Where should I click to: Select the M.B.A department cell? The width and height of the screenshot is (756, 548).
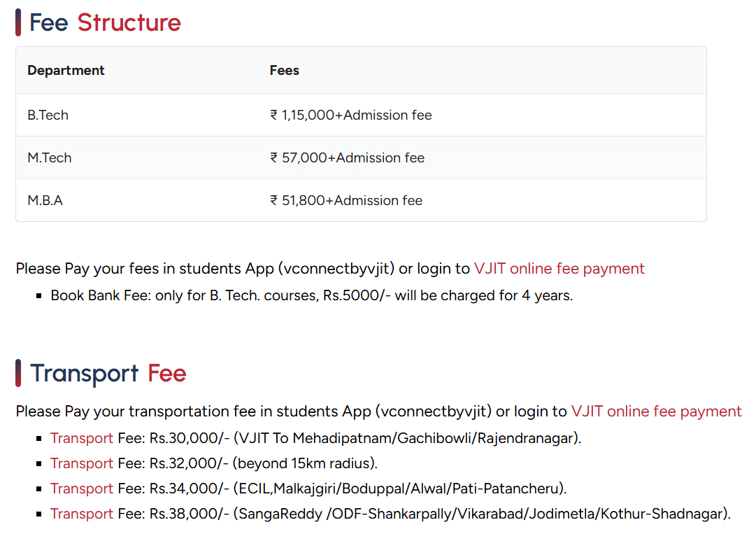[x=45, y=201]
